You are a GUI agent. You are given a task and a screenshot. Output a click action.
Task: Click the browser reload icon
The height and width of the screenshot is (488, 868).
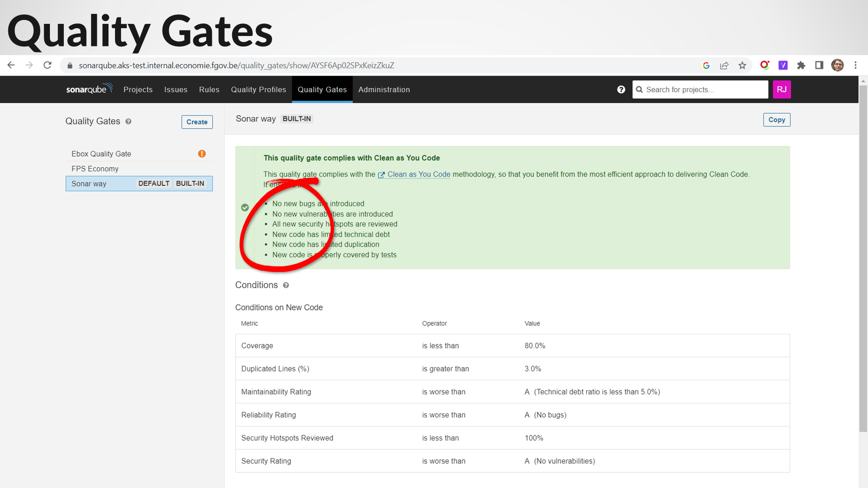coord(48,66)
